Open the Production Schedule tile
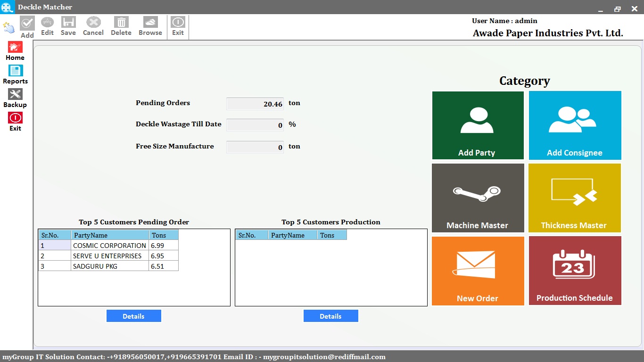644x362 pixels. [575, 270]
